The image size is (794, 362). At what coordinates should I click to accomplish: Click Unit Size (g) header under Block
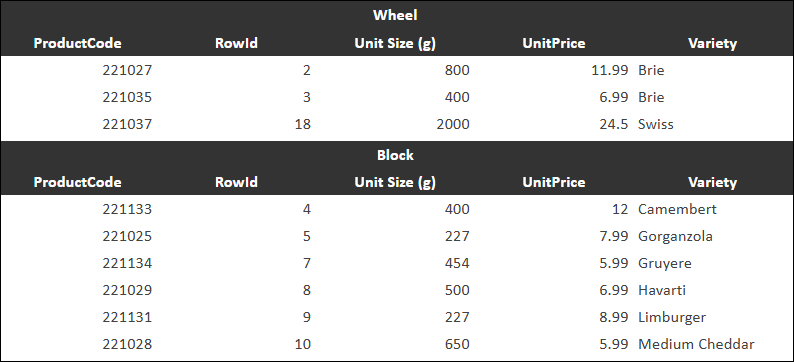click(x=395, y=182)
